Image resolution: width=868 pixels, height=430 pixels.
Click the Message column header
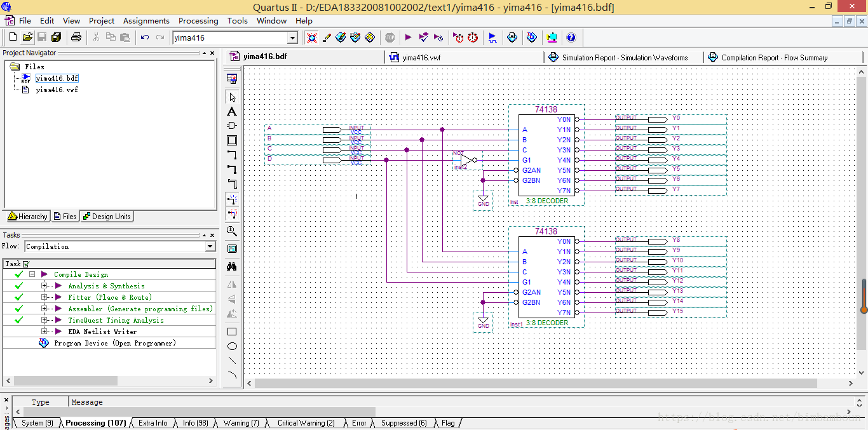click(x=87, y=402)
